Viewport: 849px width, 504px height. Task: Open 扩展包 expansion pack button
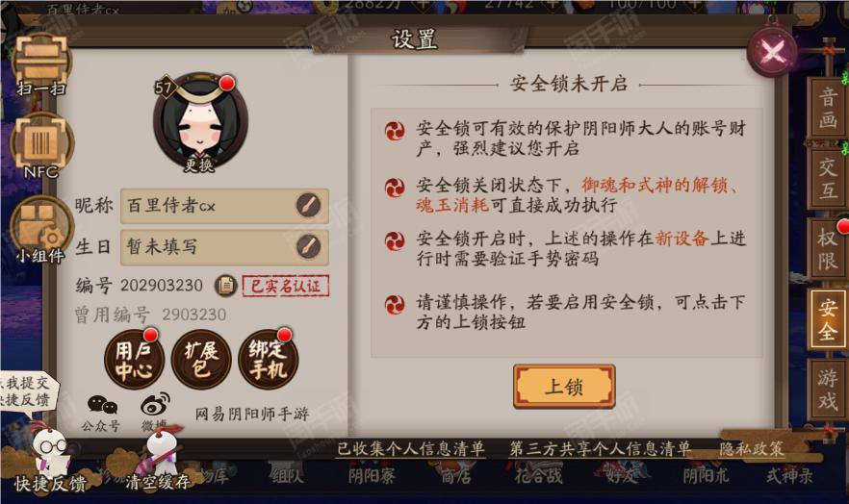click(201, 360)
